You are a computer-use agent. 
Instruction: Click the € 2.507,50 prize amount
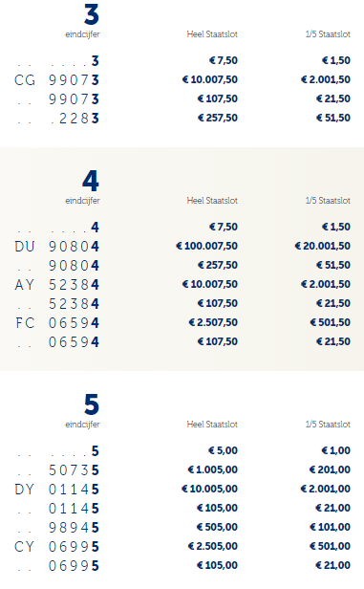click(213, 322)
